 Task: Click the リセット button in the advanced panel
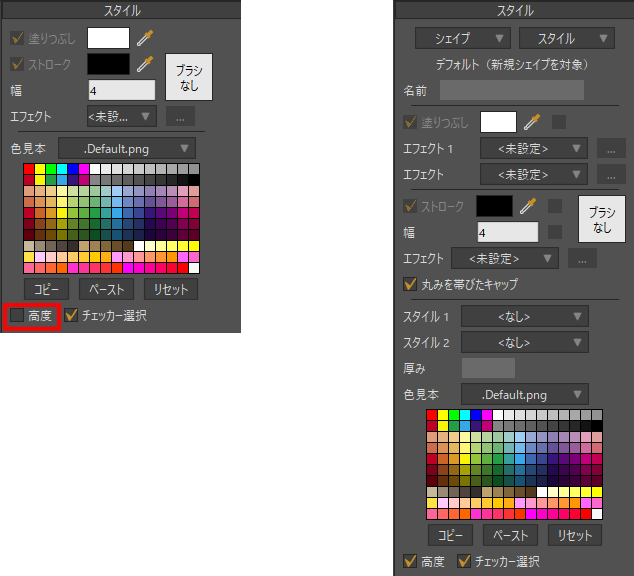[x=575, y=535]
